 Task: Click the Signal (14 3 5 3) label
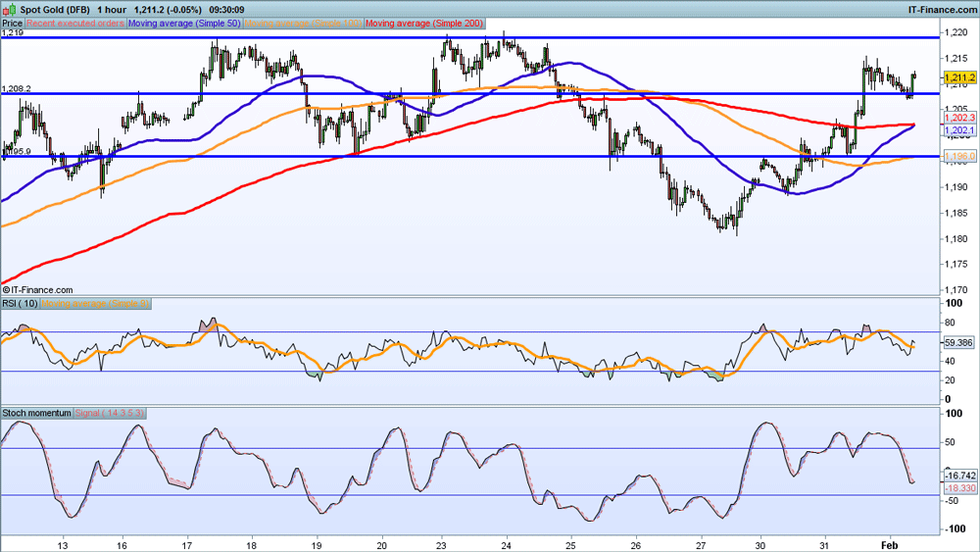110,413
